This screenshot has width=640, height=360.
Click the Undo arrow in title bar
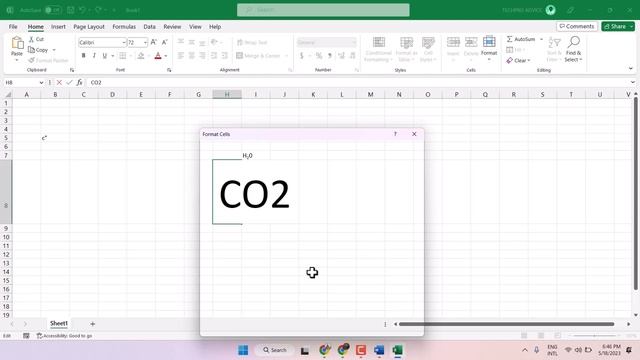click(x=83, y=10)
